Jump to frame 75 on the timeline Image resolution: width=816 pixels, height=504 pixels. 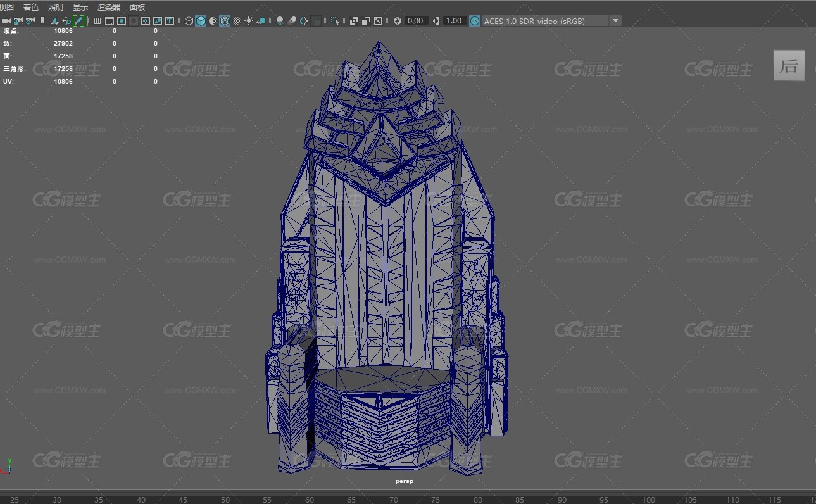436,500
